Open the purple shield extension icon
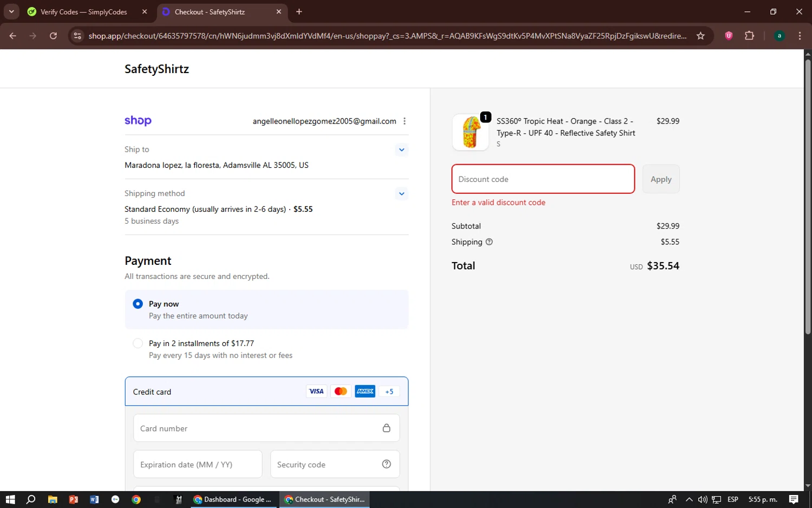The width and height of the screenshot is (812, 508). 729,36
